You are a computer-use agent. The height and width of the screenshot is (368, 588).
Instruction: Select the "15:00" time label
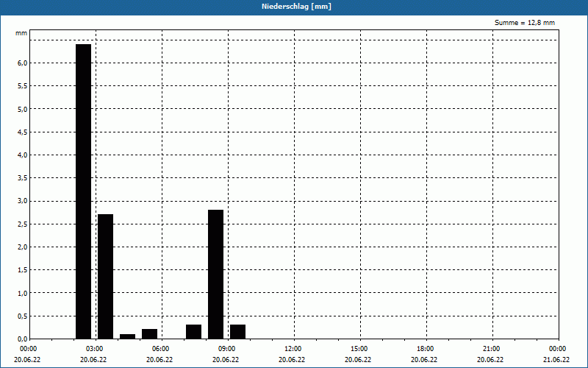359,349
